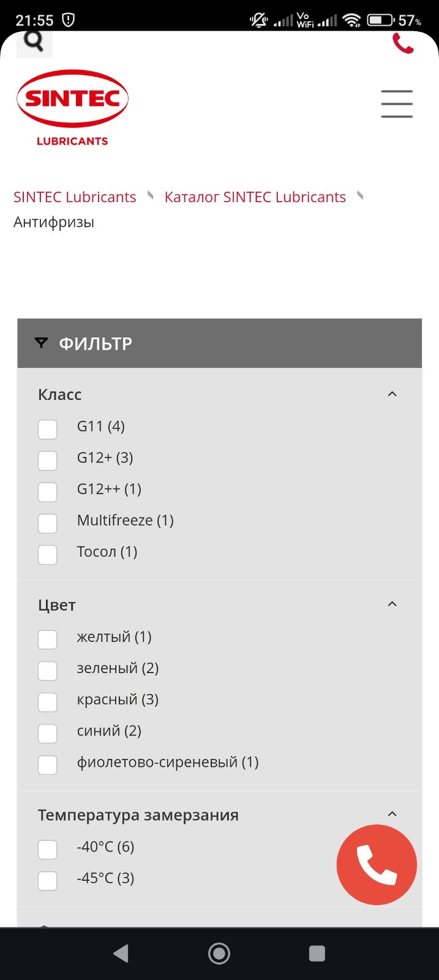Collapse the Цвет filter section
The width and height of the screenshot is (439, 980).
(x=392, y=604)
